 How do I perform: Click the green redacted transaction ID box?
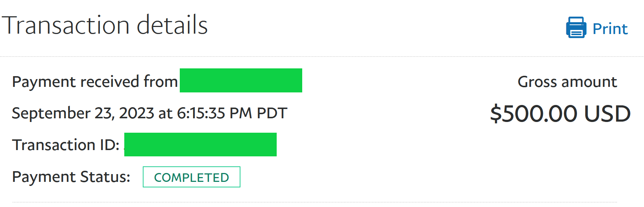pos(200,145)
